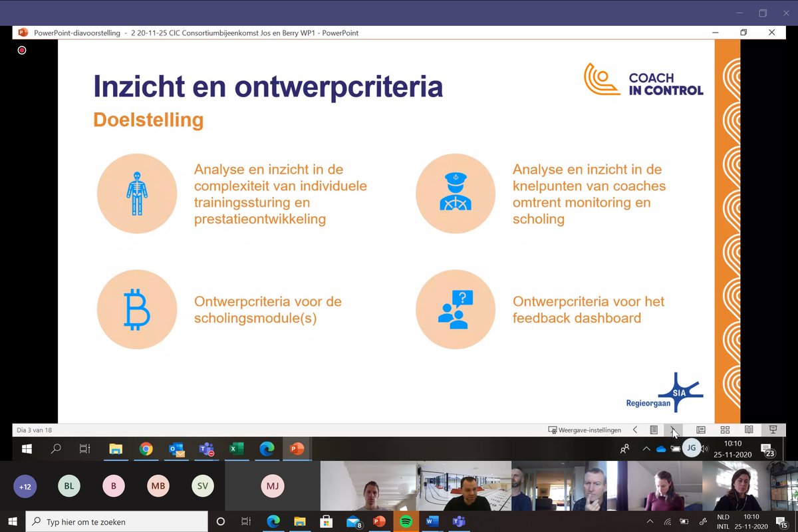Click the Wi-Fi network tray icon
The height and width of the screenshot is (532, 798).
668,521
